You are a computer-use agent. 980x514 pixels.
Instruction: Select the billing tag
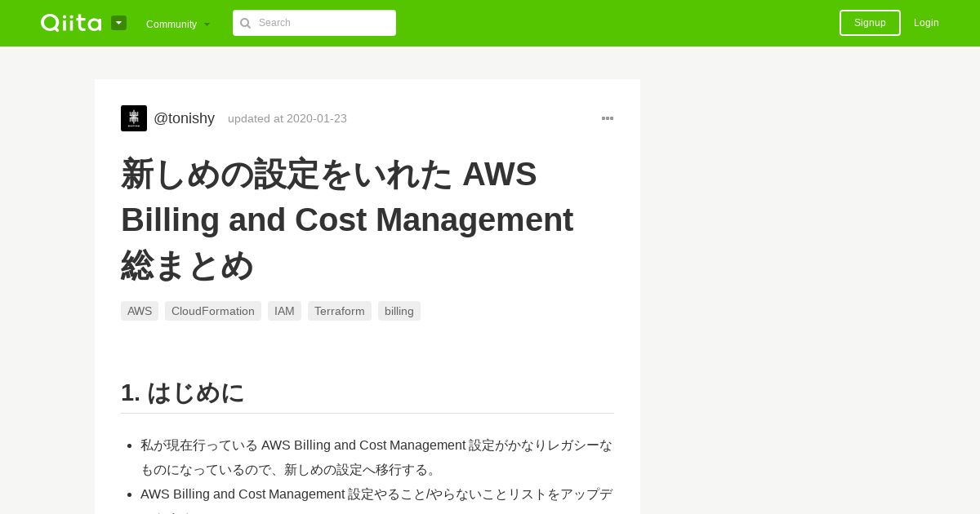[x=399, y=311]
